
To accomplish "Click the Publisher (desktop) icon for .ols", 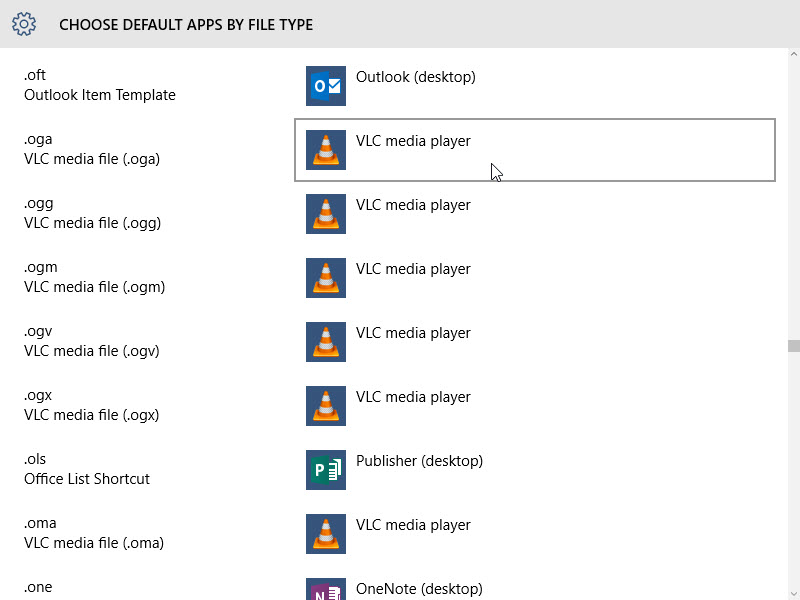I will coord(325,470).
